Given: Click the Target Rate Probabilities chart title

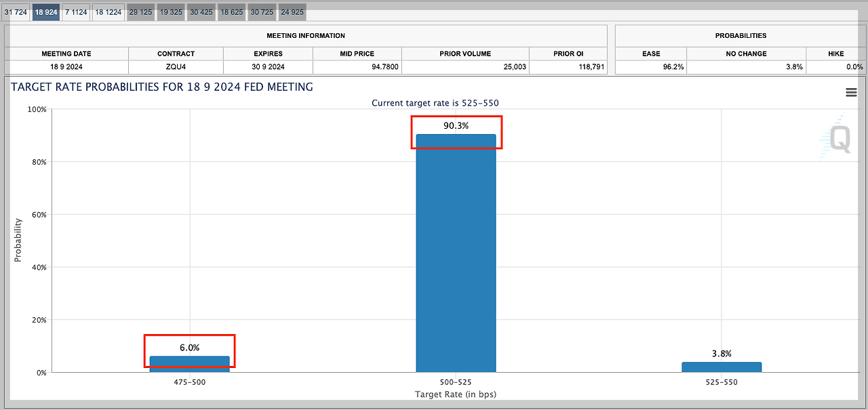Looking at the screenshot, I should (162, 87).
